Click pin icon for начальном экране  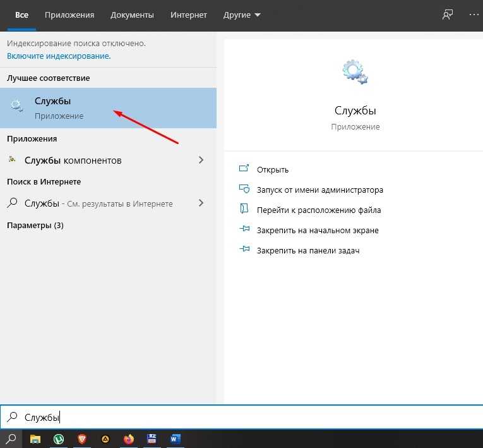coord(244,229)
